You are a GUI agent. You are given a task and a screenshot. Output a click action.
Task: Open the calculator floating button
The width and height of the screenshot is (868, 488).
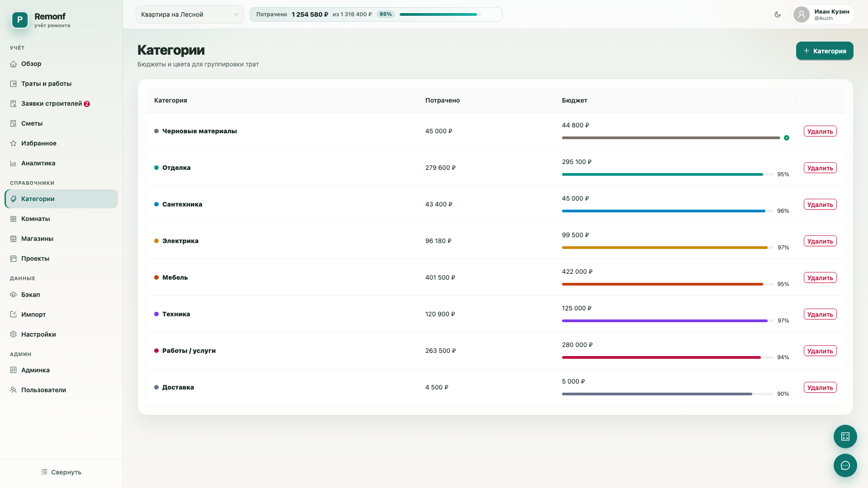pyautogui.click(x=845, y=436)
